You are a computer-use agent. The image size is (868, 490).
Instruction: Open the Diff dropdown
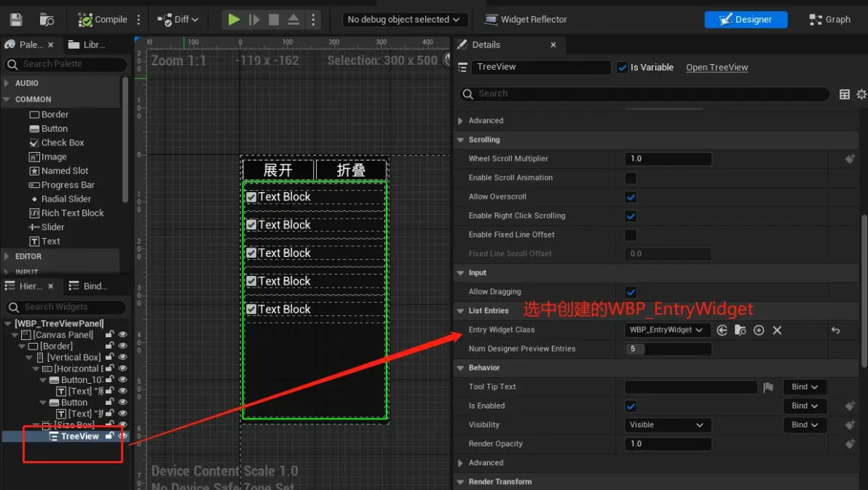point(178,20)
